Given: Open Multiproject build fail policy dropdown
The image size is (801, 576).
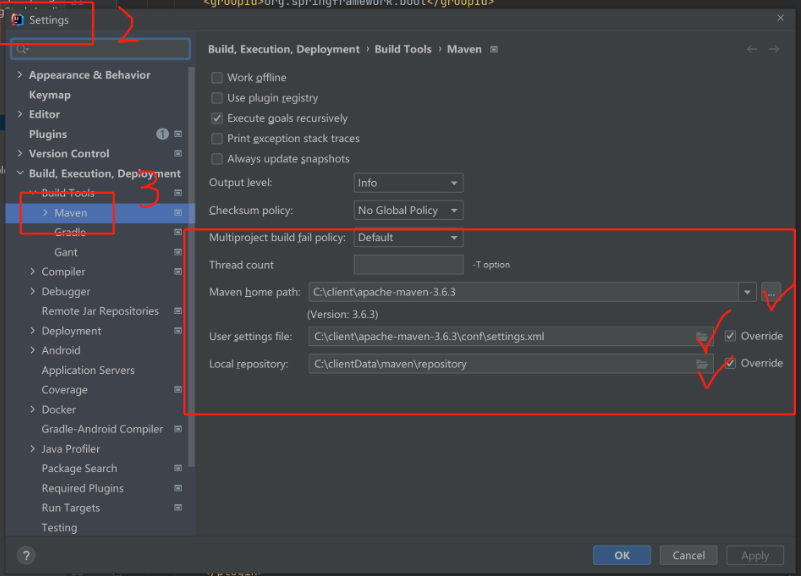Looking at the screenshot, I should pos(408,237).
